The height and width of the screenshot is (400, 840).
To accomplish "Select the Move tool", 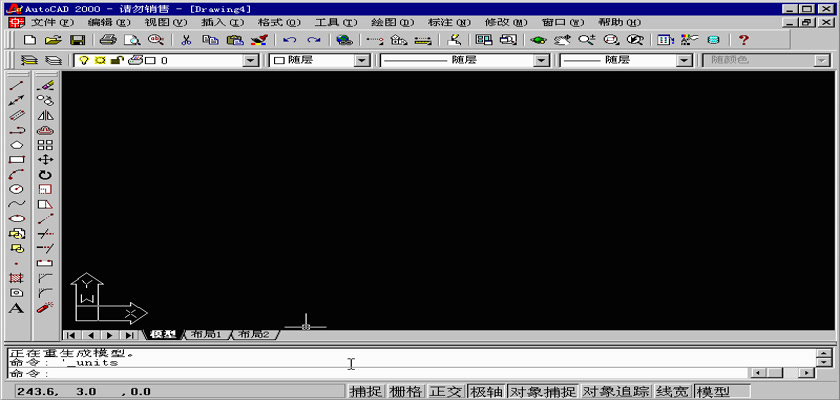I will click(46, 160).
